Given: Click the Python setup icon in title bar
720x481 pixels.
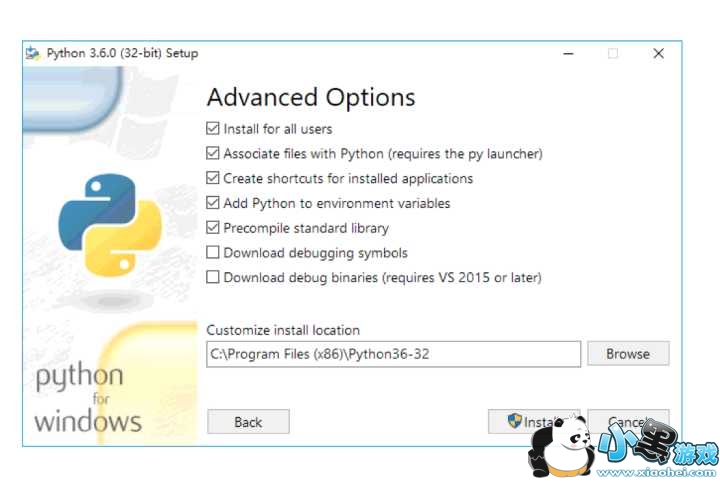Looking at the screenshot, I should pyautogui.click(x=33, y=53).
